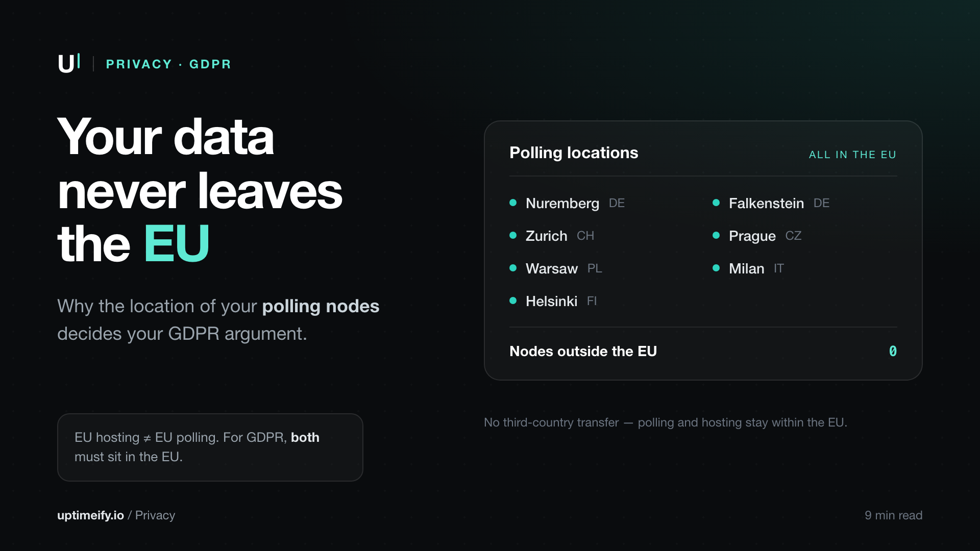Click the teal dot beside Zurich
Viewport: 980px width, 551px height.
[513, 235]
